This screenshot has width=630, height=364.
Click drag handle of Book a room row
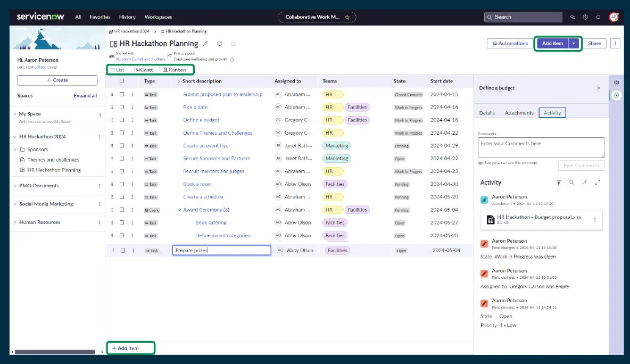[112, 184]
